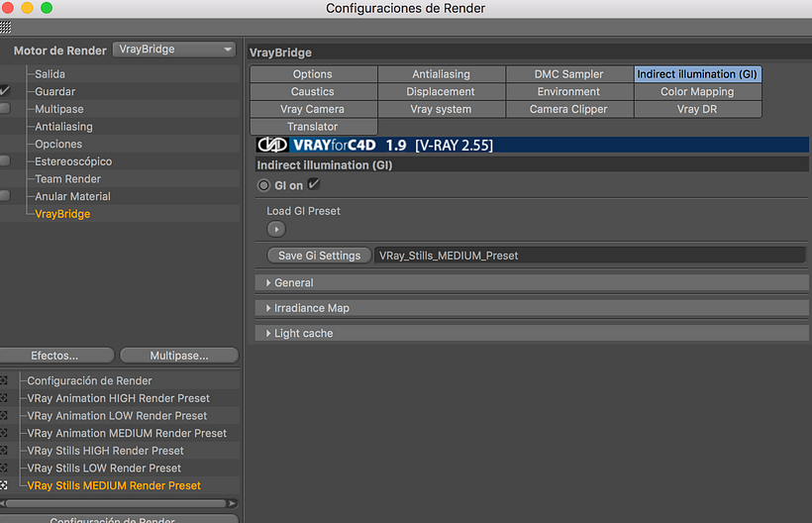Expand the Irradiance Map section

(x=532, y=308)
